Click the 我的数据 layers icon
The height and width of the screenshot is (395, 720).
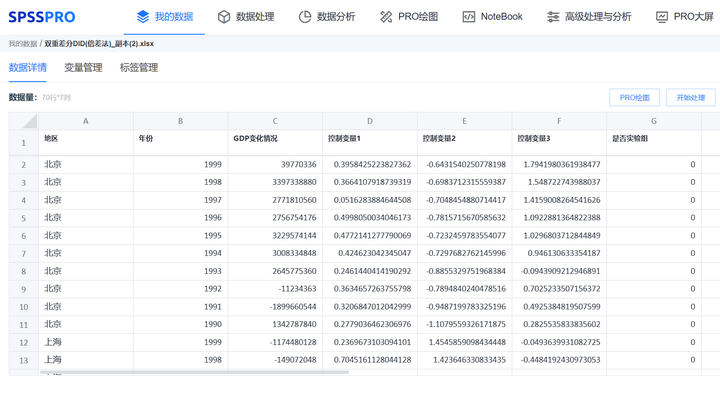tap(143, 17)
